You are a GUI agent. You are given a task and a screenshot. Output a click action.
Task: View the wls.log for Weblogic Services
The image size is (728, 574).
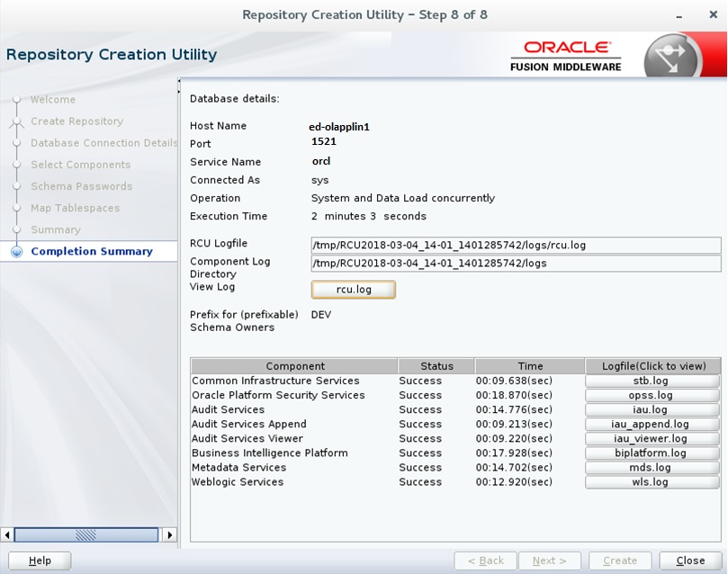click(651, 481)
